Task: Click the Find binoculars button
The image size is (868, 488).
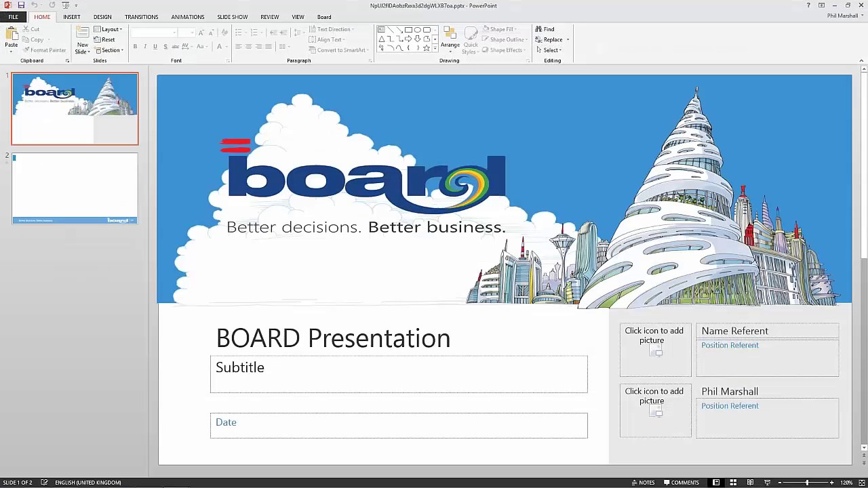Action: click(x=545, y=29)
